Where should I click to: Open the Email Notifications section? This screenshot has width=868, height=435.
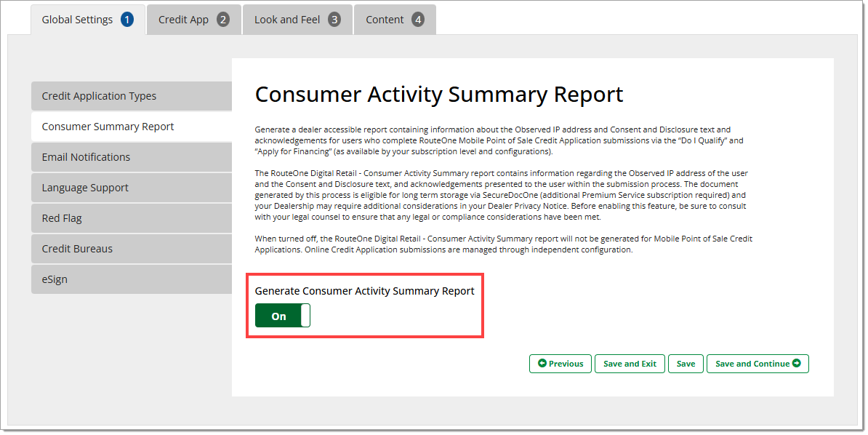pos(131,157)
